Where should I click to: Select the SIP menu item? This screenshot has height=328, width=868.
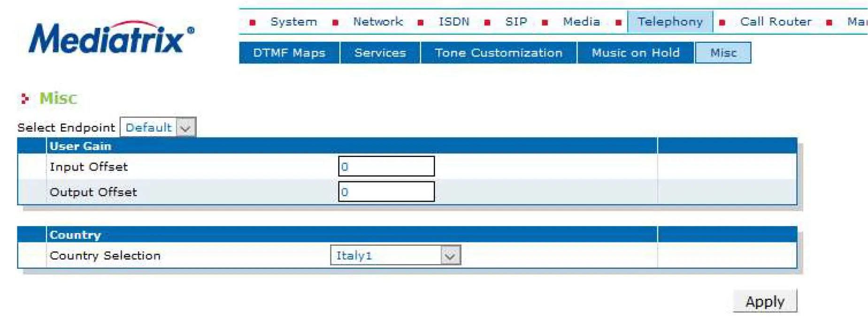coord(516,22)
